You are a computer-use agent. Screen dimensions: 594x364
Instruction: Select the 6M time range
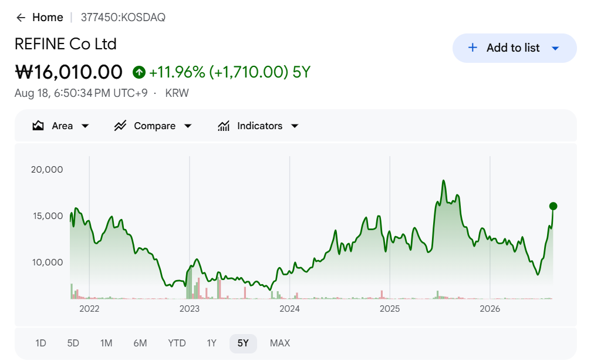140,343
